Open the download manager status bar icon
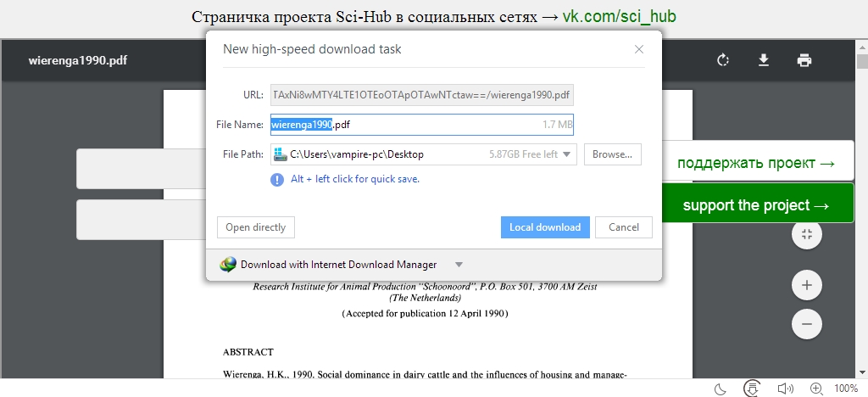 pyautogui.click(x=751, y=389)
